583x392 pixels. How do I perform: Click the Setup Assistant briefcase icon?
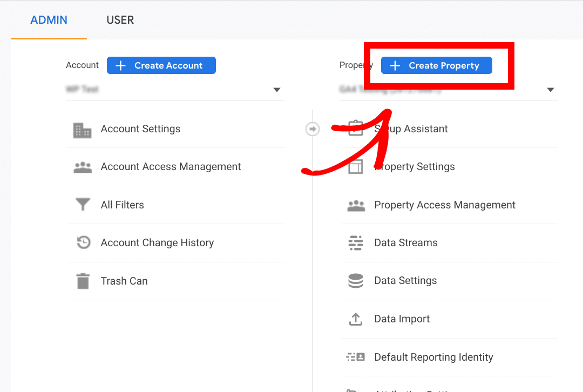click(356, 129)
